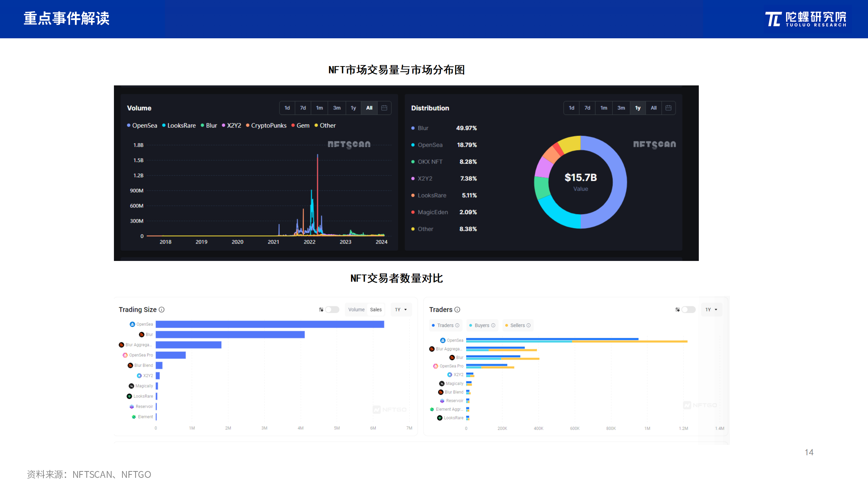Select 1d range in Volume panel
The height and width of the screenshot is (488, 868).
pos(287,108)
